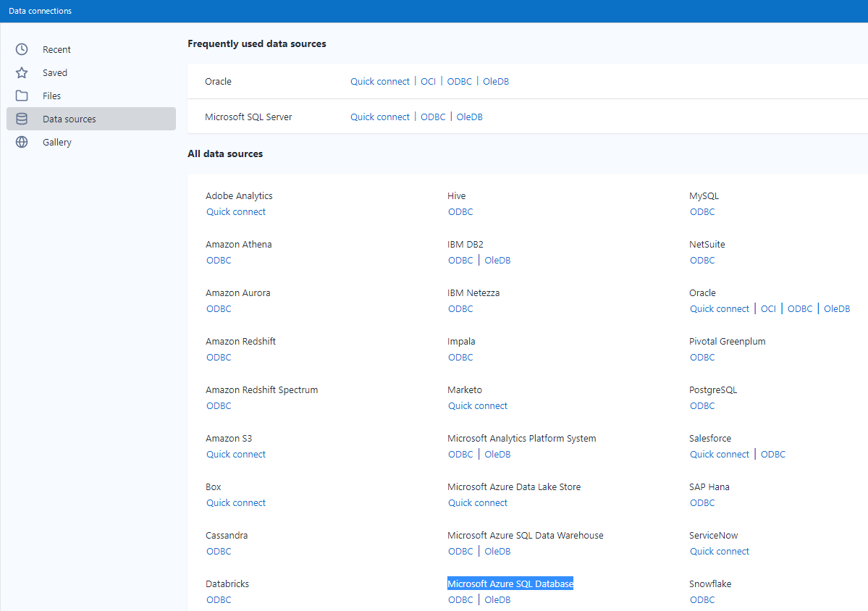Switch to the Saved section
Image resolution: width=868 pixels, height=611 pixels.
click(x=56, y=72)
